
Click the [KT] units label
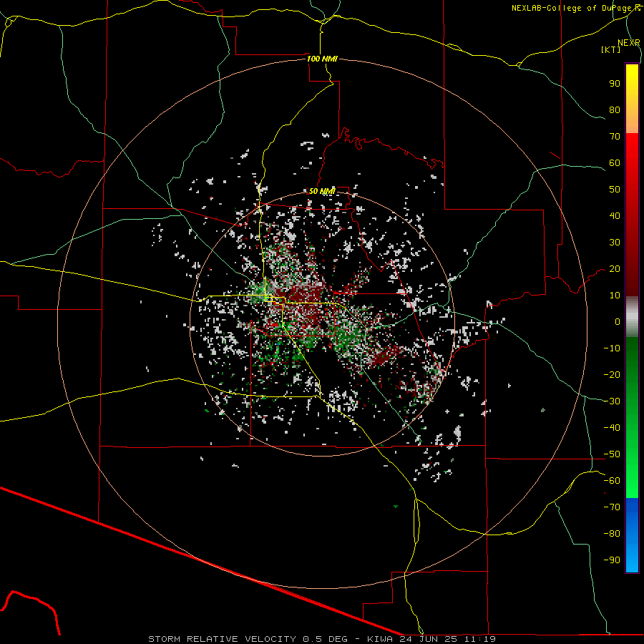click(610, 49)
